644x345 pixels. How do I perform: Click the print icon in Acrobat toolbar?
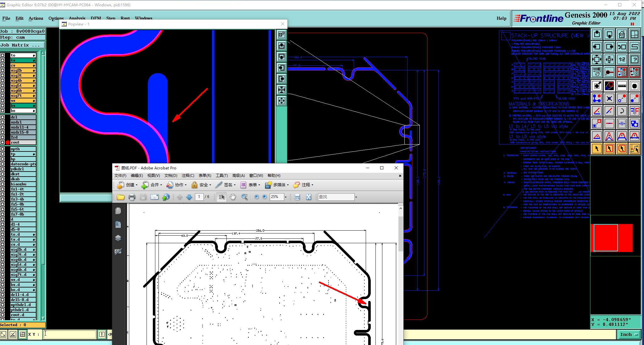[x=132, y=197]
